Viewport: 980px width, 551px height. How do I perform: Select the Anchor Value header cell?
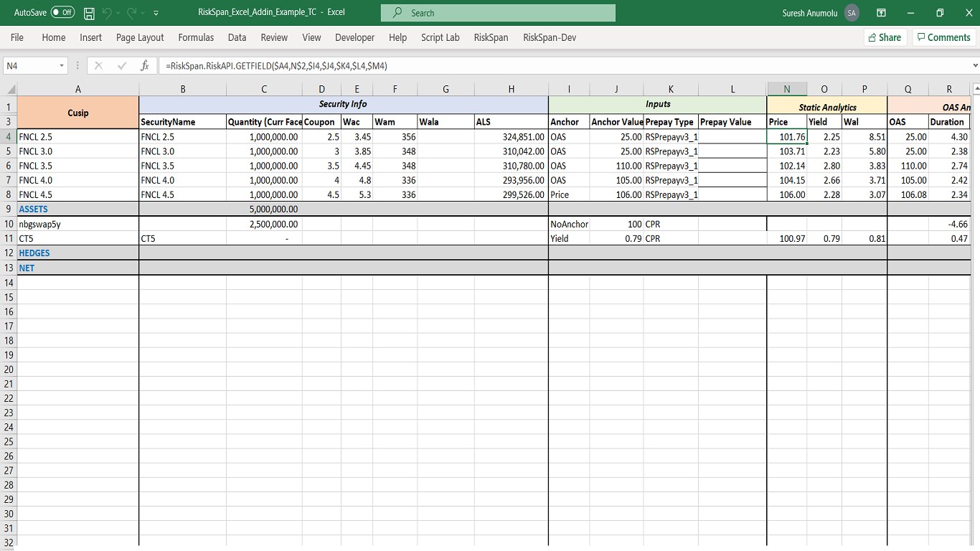[x=617, y=122]
